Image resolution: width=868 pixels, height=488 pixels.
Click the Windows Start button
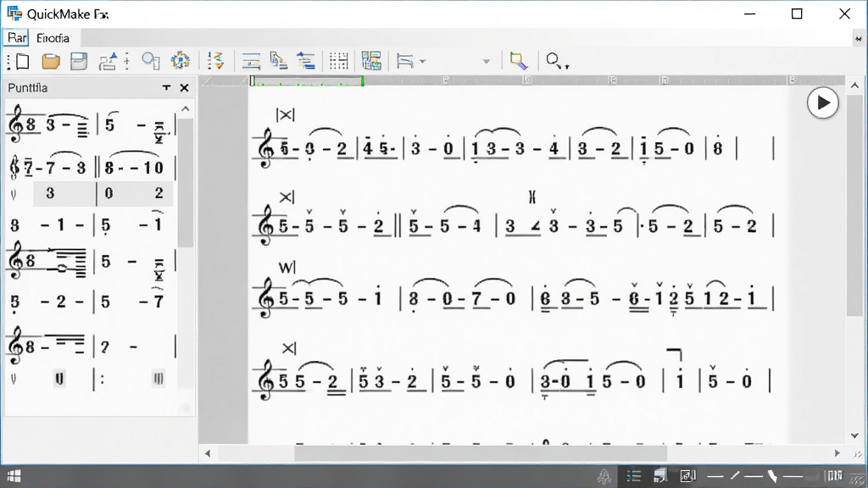click(14, 476)
